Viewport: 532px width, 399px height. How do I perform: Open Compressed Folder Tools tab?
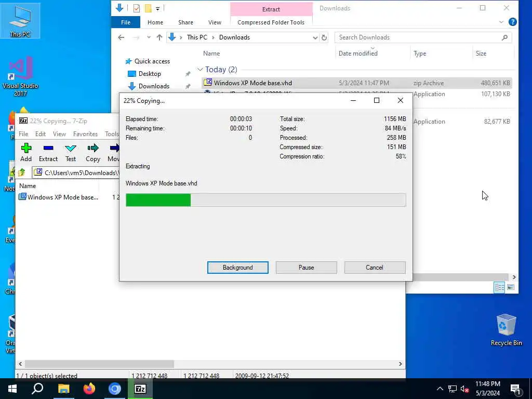point(271,22)
